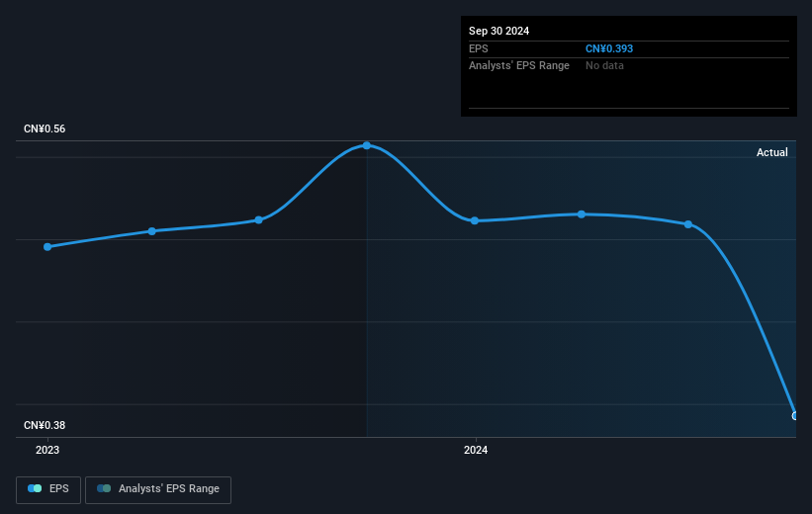This screenshot has height=514, width=812.
Task: Click the 'Actual' region label
Action: pos(772,152)
